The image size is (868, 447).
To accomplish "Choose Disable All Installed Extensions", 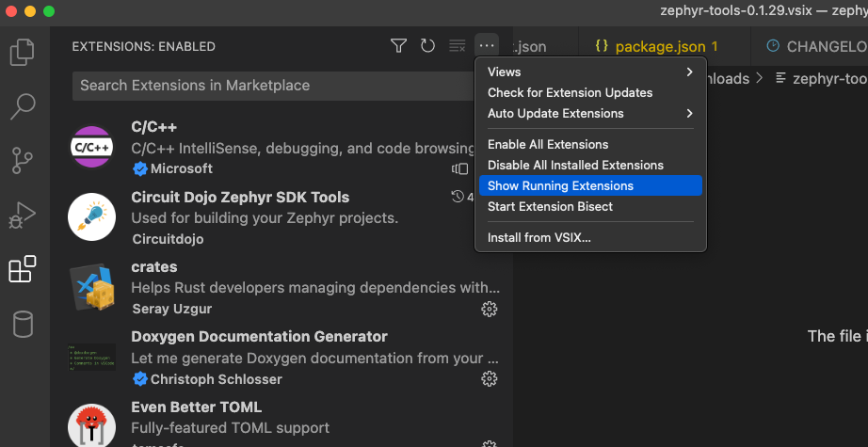I will pos(590,166).
